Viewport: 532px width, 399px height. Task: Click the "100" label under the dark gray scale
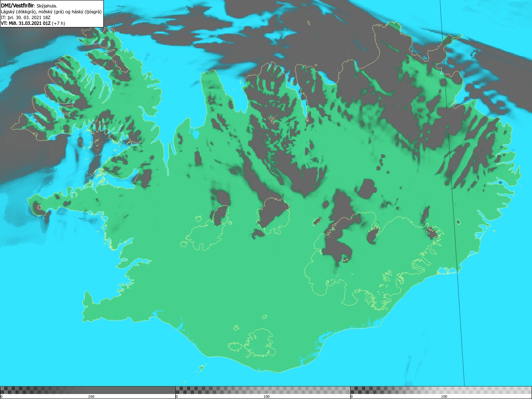coord(91,397)
